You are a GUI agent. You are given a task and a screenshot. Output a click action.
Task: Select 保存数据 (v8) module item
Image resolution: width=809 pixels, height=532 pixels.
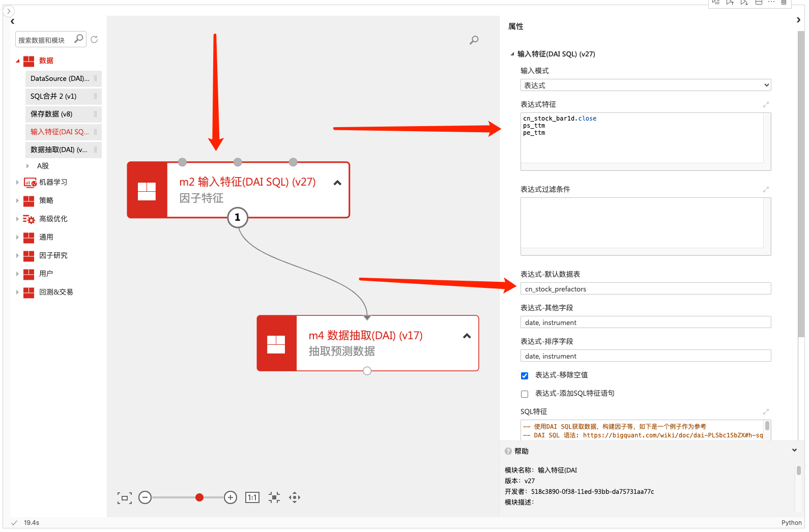pos(51,114)
